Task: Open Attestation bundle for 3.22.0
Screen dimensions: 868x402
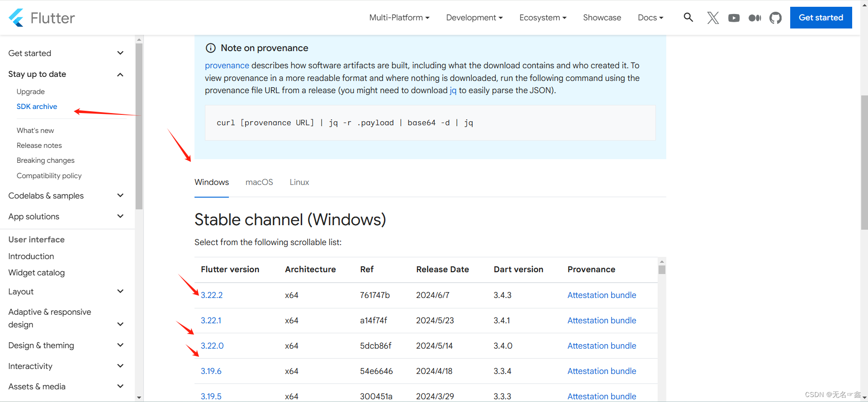Action: click(x=602, y=346)
